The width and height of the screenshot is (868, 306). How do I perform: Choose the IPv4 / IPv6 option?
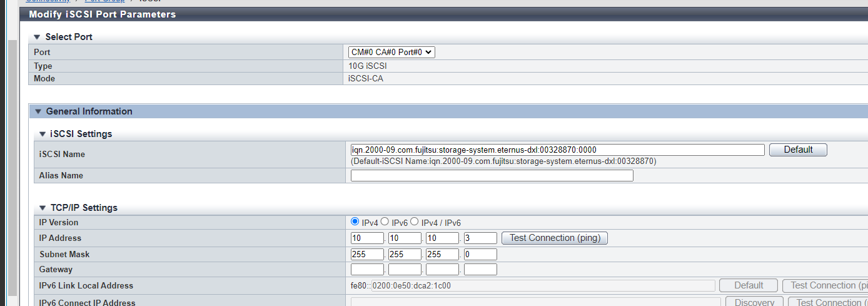point(415,222)
